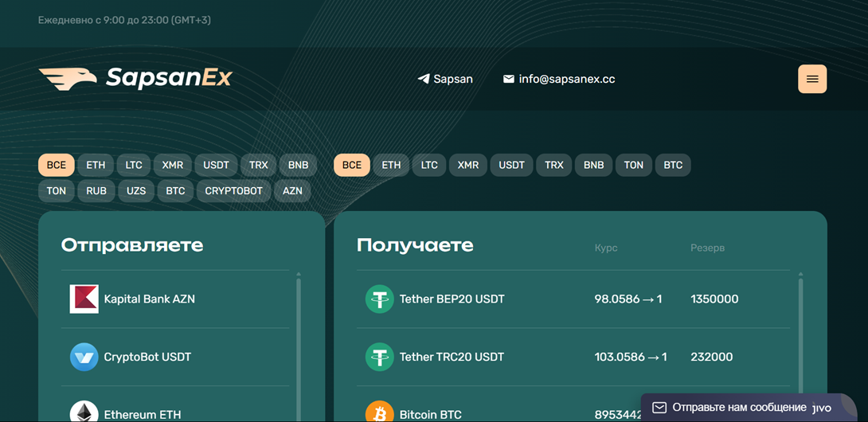Click the SapsanEx eagle logo

pos(68,79)
